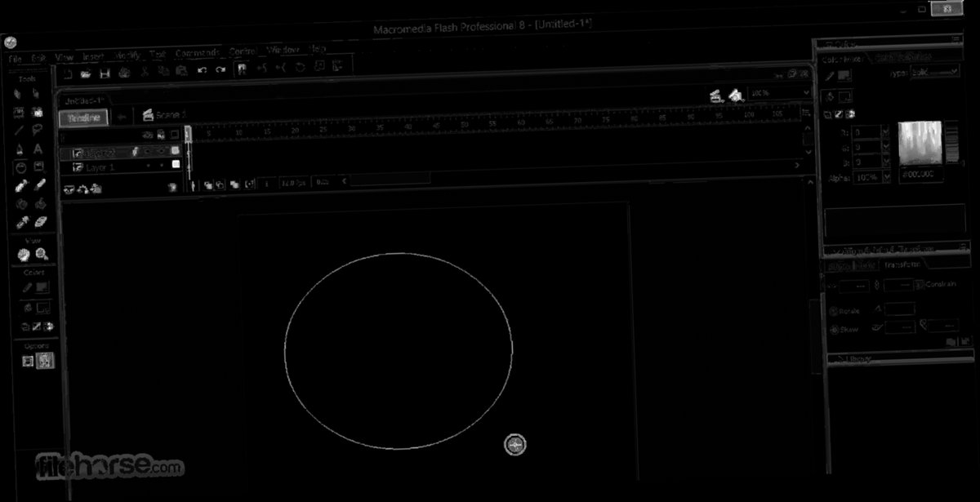Select the Pencil tool
This screenshot has width=980, height=502.
21,185
